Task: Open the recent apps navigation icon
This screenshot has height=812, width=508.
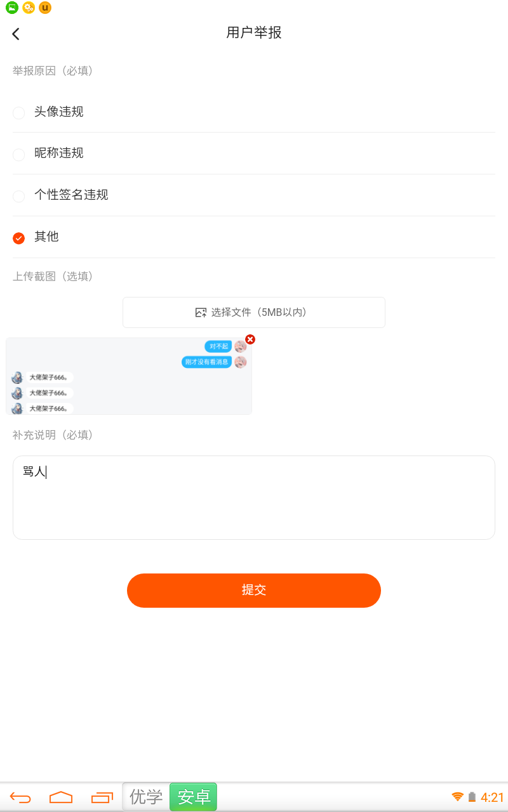Action: [102, 797]
